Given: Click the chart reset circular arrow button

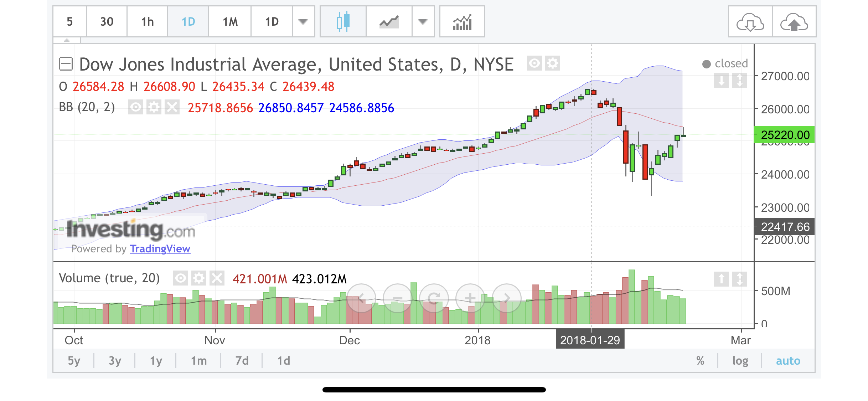Looking at the screenshot, I should tap(434, 298).
